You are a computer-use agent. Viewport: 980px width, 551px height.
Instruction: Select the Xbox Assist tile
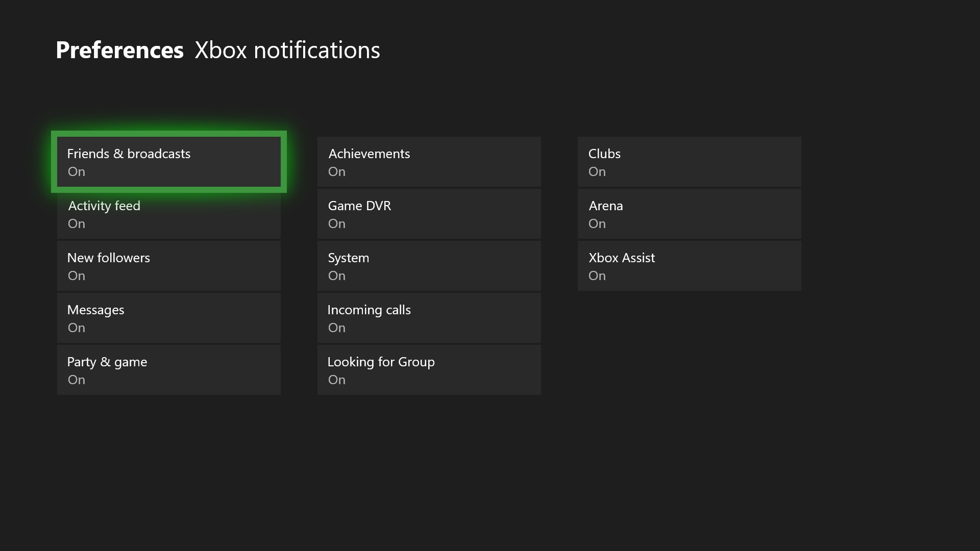click(x=689, y=266)
